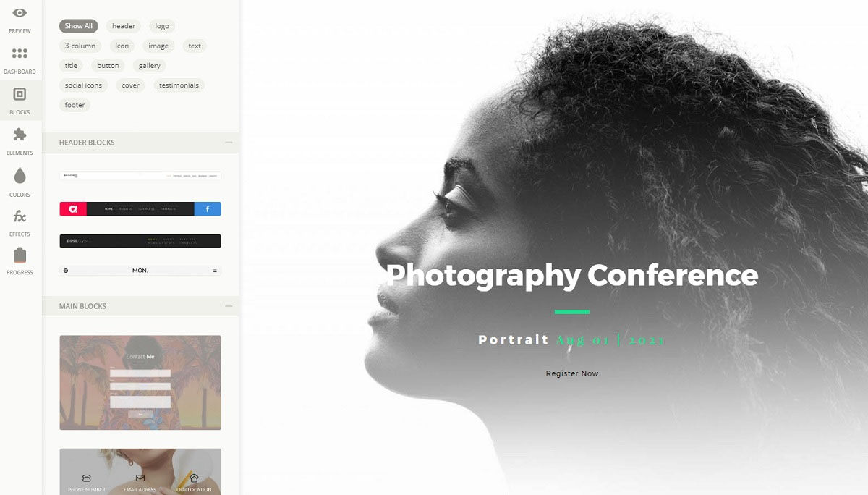Open the Colors droplet icon
The height and width of the screenshot is (495, 868).
(x=20, y=176)
